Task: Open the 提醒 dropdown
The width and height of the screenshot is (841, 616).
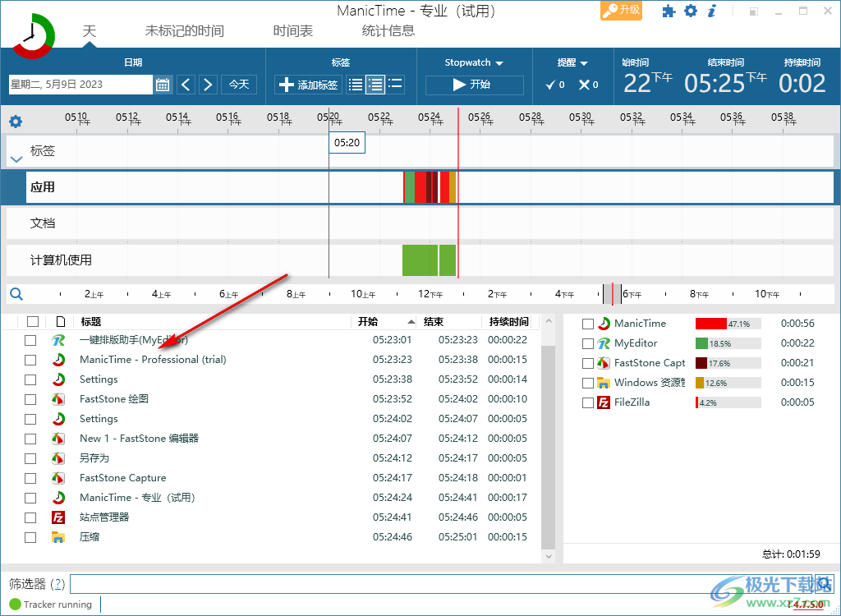Action: point(572,62)
